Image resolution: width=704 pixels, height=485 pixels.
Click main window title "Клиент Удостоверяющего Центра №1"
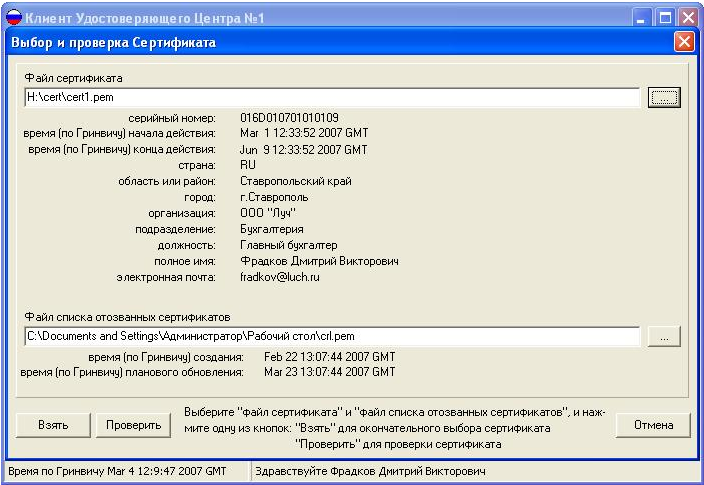tap(145, 18)
